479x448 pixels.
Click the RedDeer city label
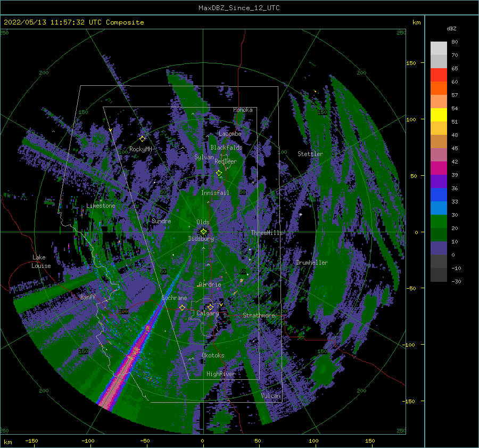point(226,161)
